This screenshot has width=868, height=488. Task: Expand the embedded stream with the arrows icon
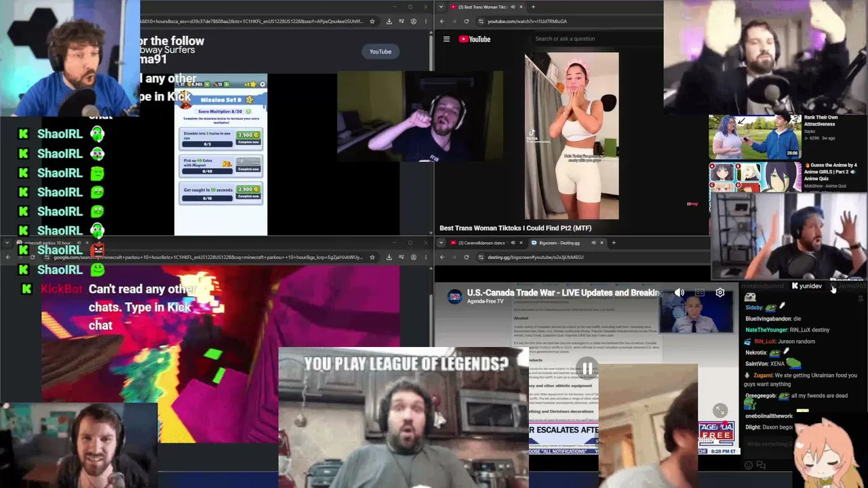click(720, 411)
